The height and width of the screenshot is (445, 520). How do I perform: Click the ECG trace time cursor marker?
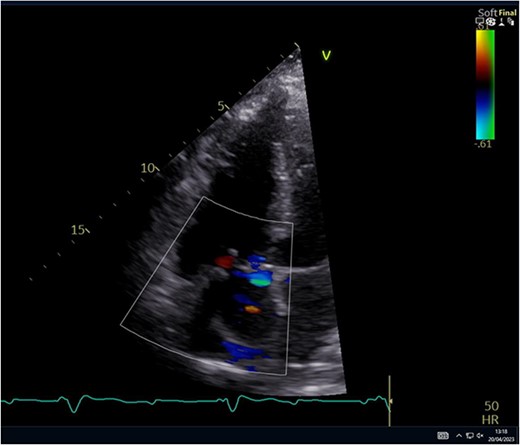pyautogui.click(x=389, y=401)
